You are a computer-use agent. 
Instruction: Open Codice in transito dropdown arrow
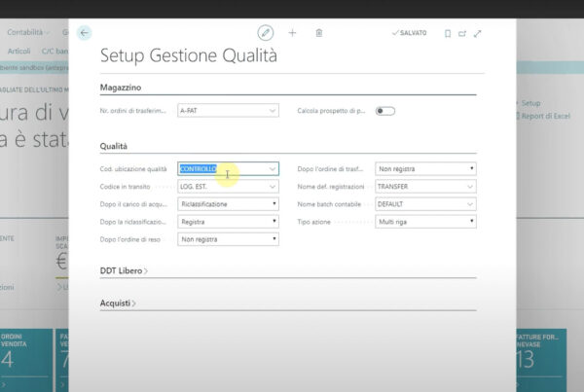click(x=273, y=187)
